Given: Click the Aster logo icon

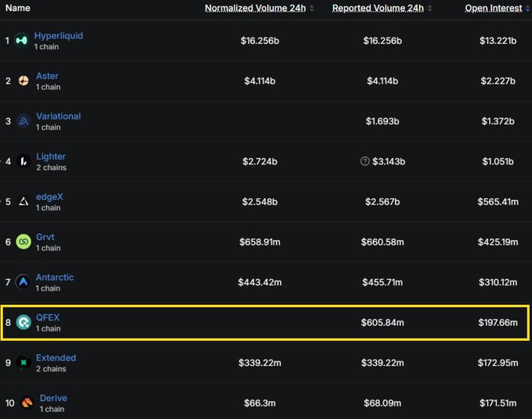Looking at the screenshot, I should (x=23, y=81).
